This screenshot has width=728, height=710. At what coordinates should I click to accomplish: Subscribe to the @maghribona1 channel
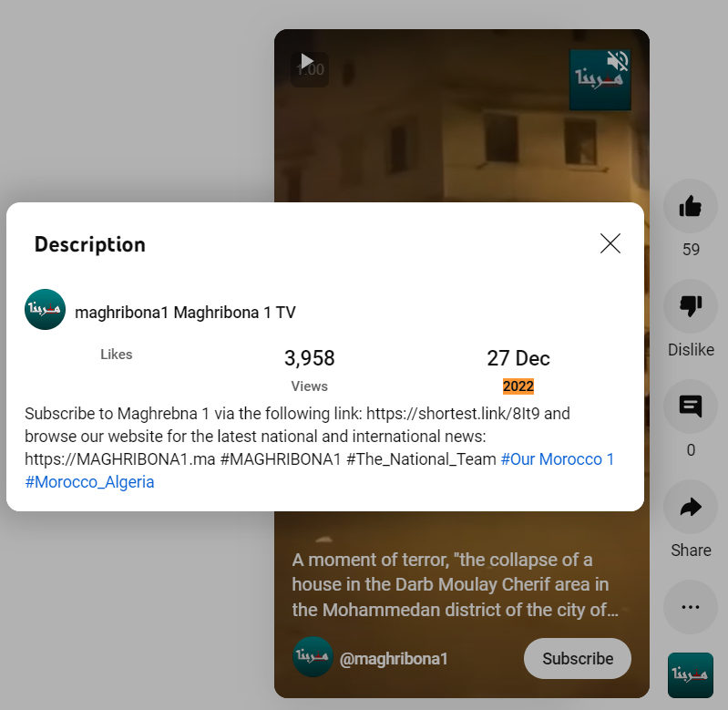(x=578, y=658)
